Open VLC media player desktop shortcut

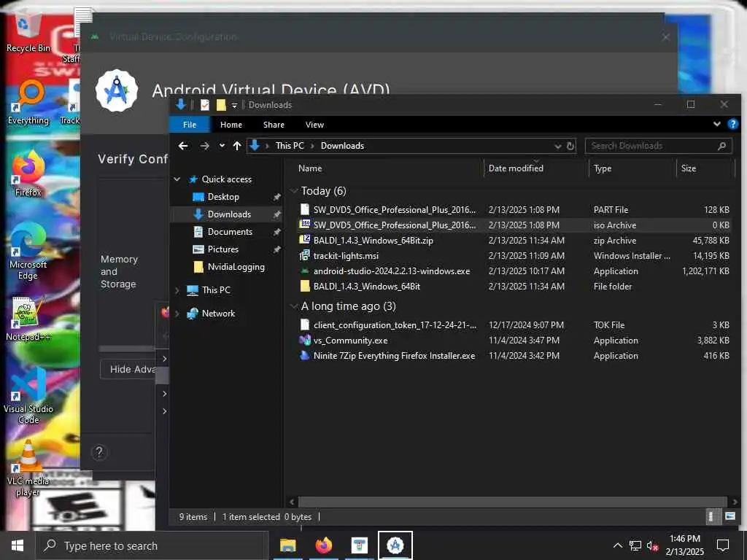point(28,469)
